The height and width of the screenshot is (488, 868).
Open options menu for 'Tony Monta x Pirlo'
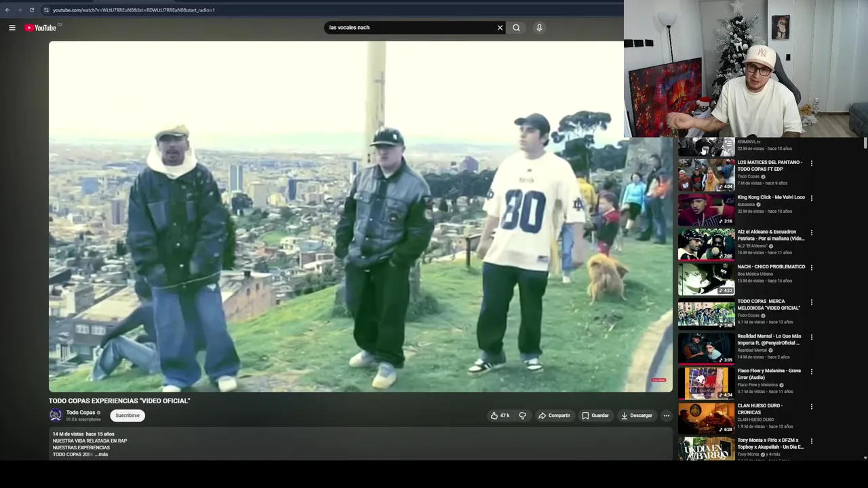[811, 441]
